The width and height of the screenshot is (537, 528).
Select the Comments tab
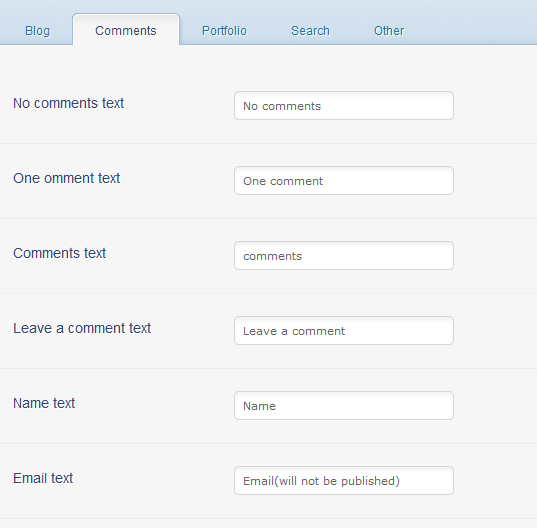tap(126, 30)
